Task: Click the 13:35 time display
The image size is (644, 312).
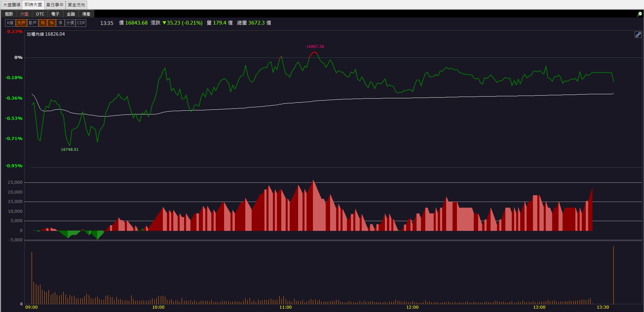Action: click(x=107, y=23)
